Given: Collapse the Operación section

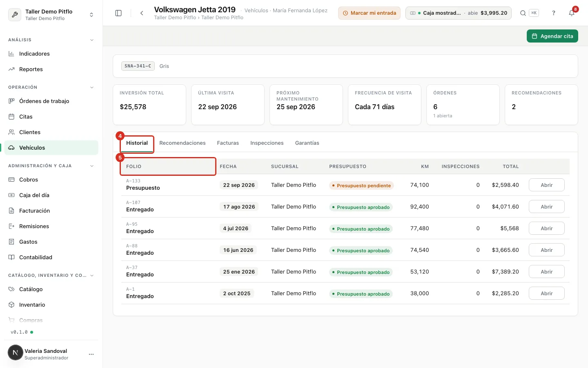Looking at the screenshot, I should tap(92, 88).
